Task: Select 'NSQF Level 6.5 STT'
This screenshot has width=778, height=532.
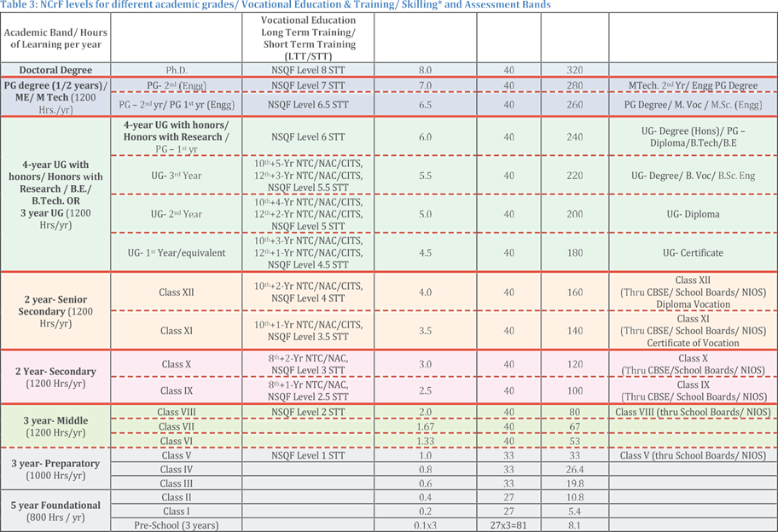Action: pos(308,105)
